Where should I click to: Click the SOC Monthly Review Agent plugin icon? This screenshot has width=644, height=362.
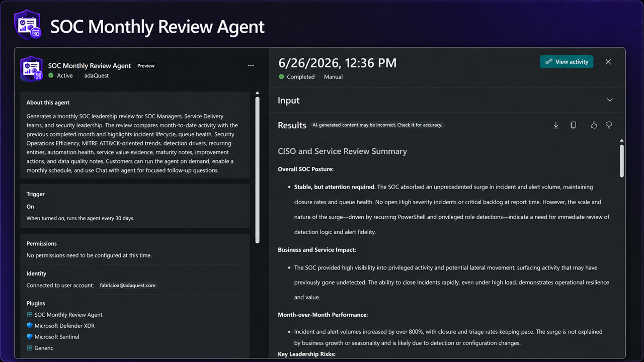[30, 315]
